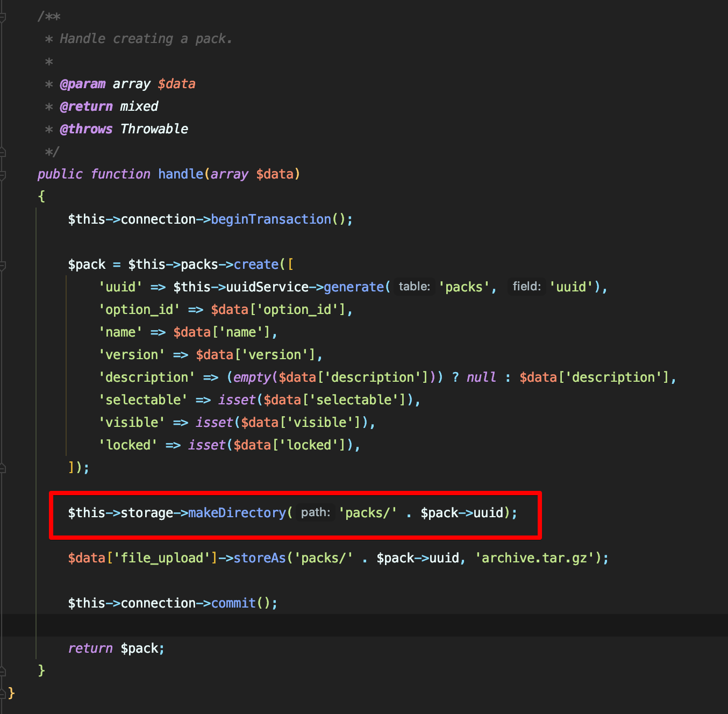
Task: Click the beginTransaction method name
Action: pos(270,219)
